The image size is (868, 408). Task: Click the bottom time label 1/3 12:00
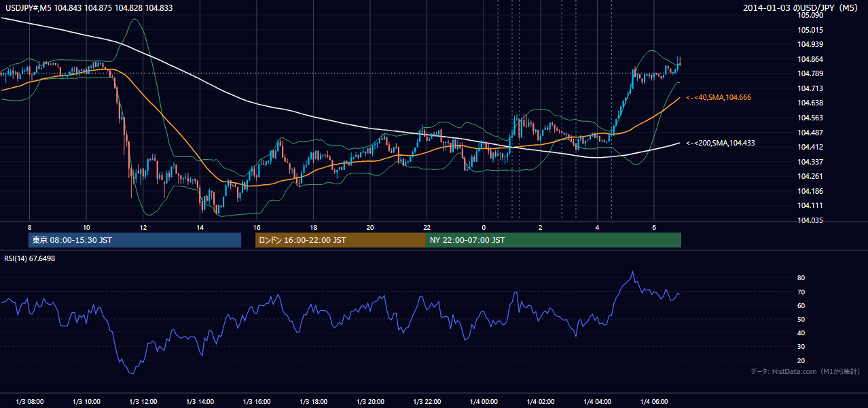tap(143, 402)
